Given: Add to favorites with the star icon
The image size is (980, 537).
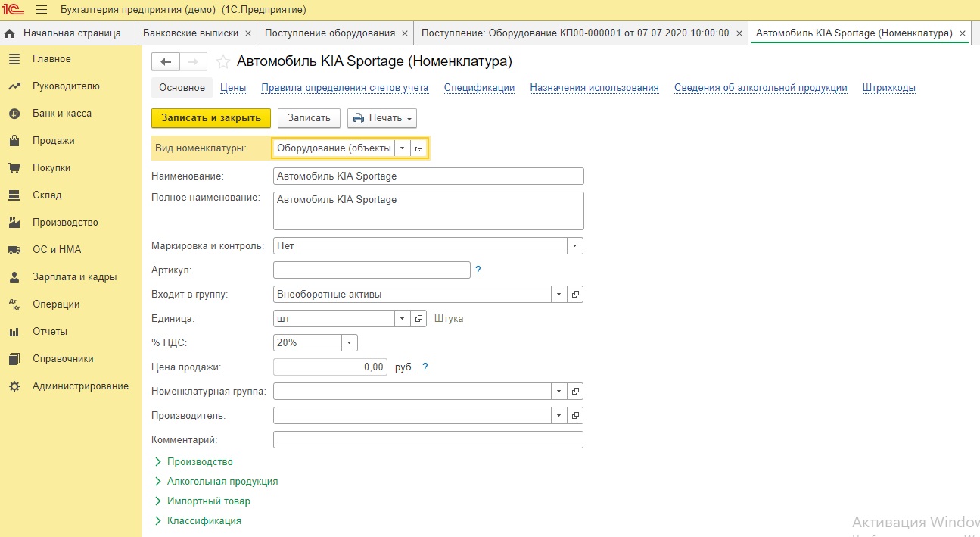Looking at the screenshot, I should coord(222,61).
